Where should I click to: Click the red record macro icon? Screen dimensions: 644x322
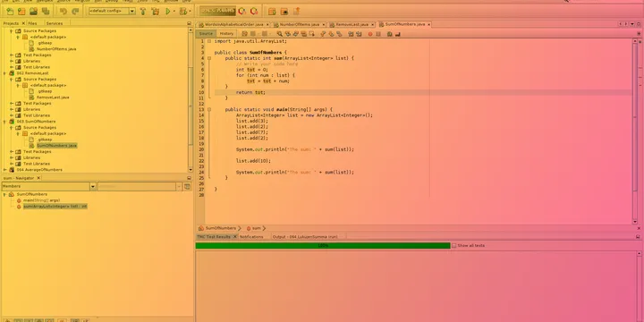370,34
